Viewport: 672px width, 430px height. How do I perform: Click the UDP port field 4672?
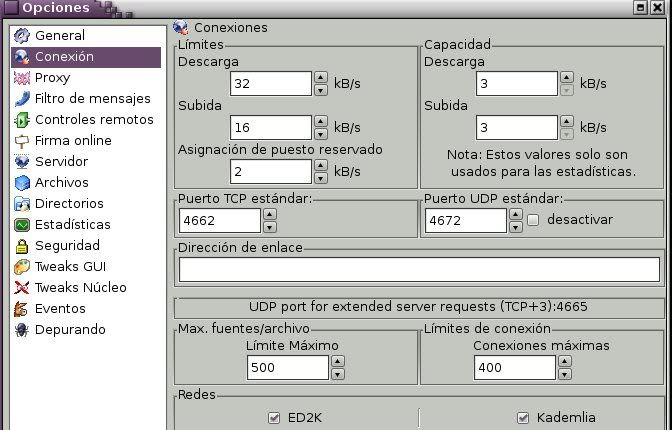[x=466, y=220]
